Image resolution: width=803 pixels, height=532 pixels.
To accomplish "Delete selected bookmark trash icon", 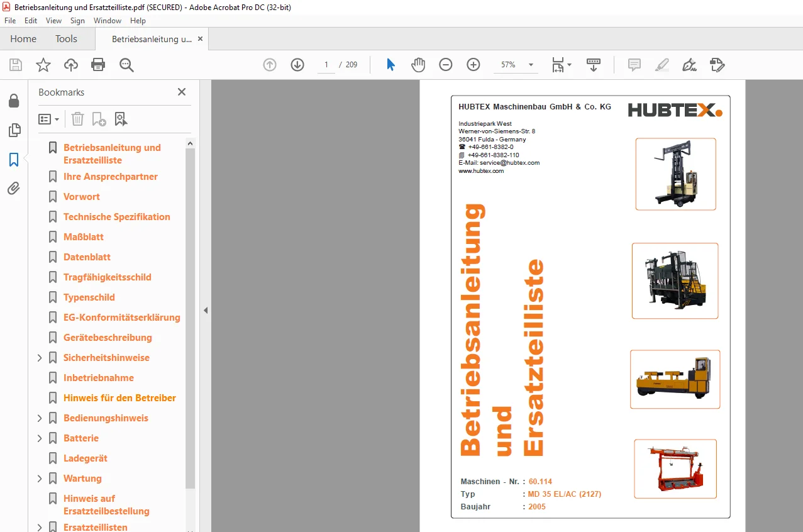I will 77,119.
